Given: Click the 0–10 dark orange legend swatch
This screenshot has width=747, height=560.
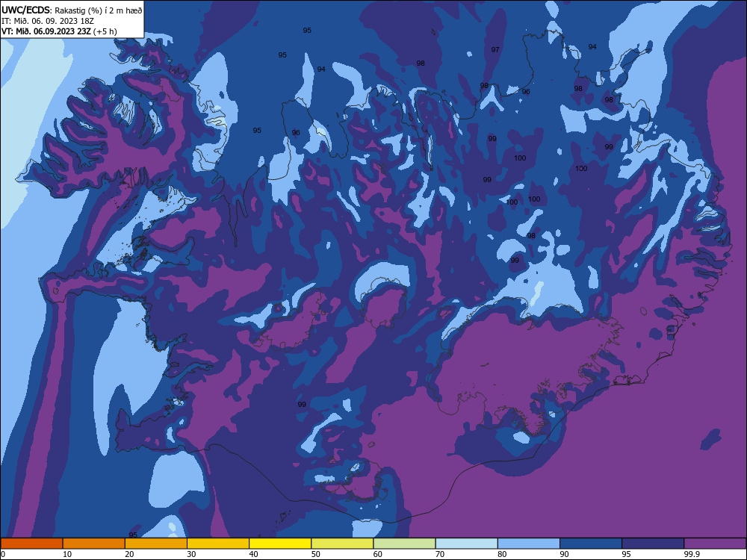Looking at the screenshot, I should tap(31, 544).
